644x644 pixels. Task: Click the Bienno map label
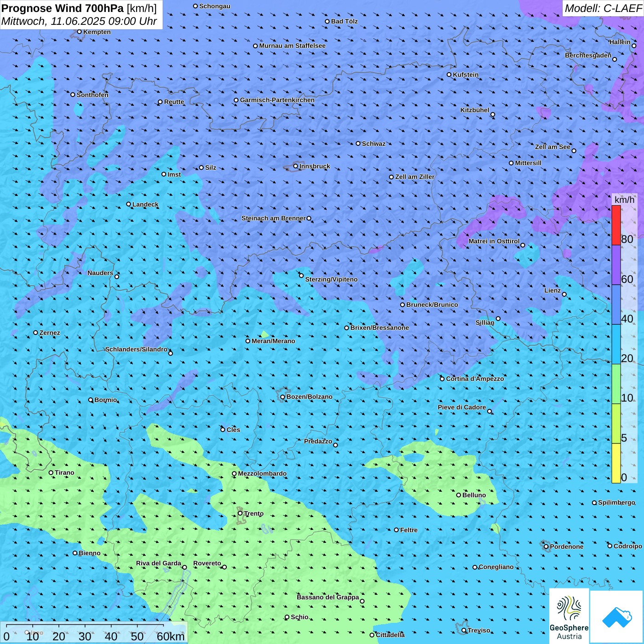(x=89, y=553)
